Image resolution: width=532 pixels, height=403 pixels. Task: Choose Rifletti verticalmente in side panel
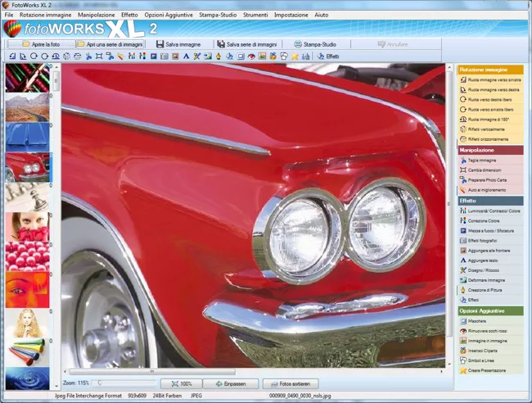[x=490, y=129]
